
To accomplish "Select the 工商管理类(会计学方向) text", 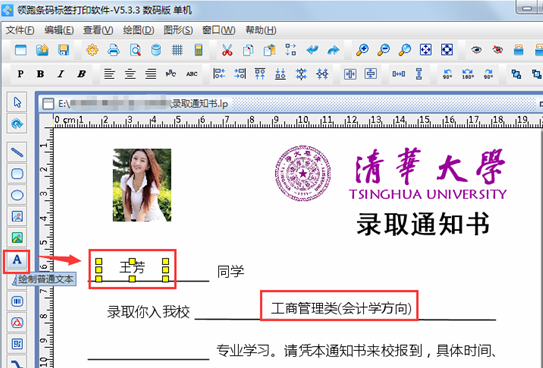I will pyautogui.click(x=341, y=308).
